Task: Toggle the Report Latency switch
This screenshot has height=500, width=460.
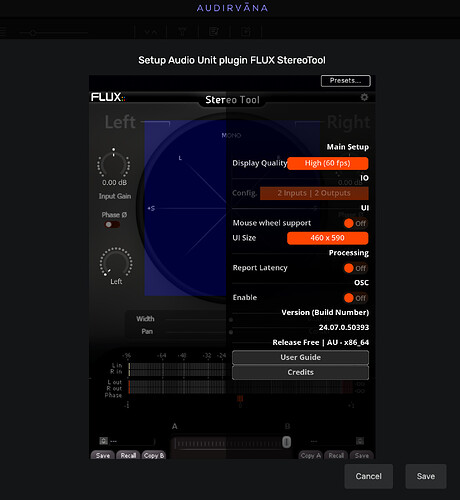Action: click(x=355, y=268)
